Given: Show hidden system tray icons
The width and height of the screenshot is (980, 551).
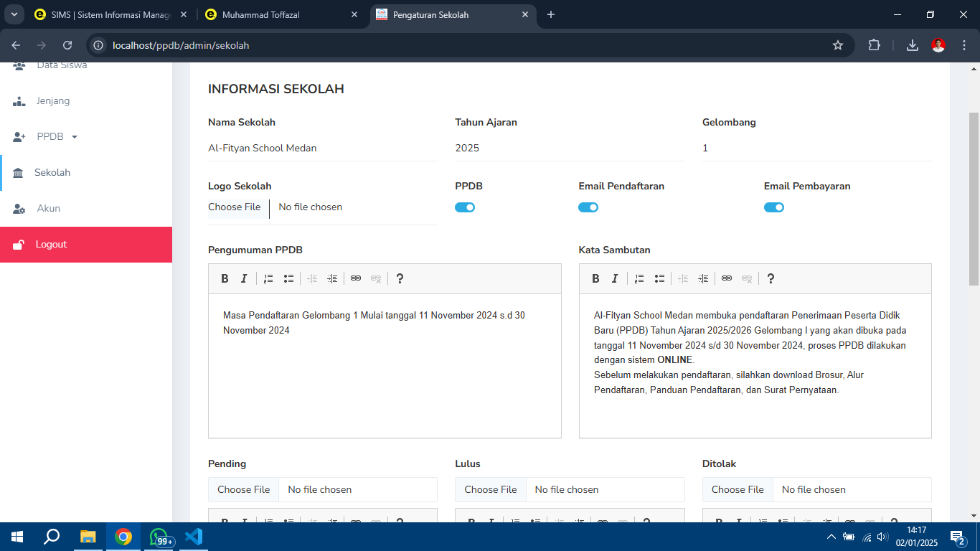Looking at the screenshot, I should (x=831, y=537).
